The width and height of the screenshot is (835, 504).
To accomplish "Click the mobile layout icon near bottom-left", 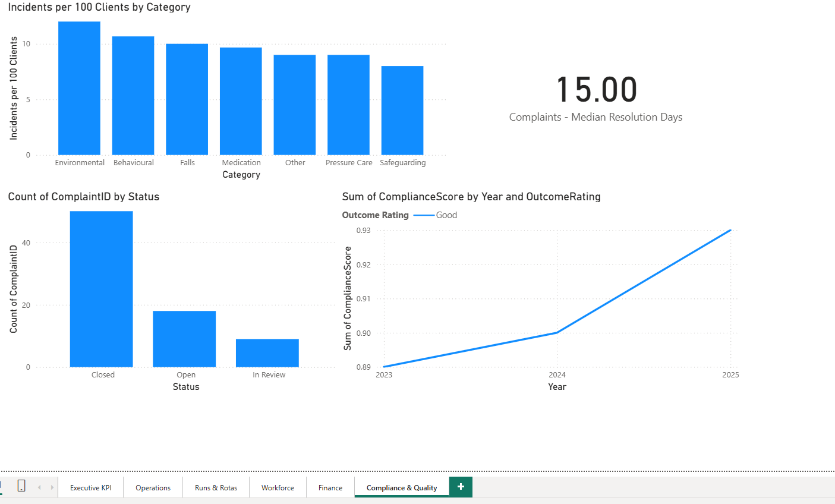I will [x=21, y=486].
